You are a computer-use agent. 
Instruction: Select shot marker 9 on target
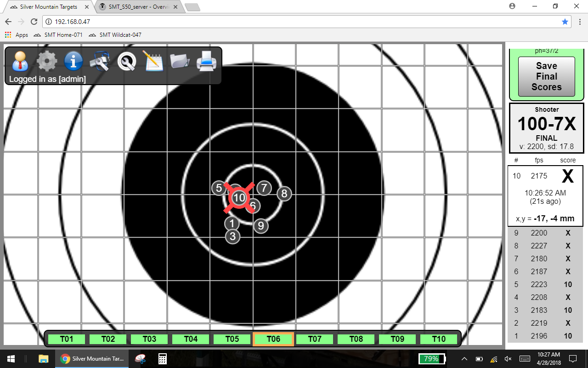(261, 226)
